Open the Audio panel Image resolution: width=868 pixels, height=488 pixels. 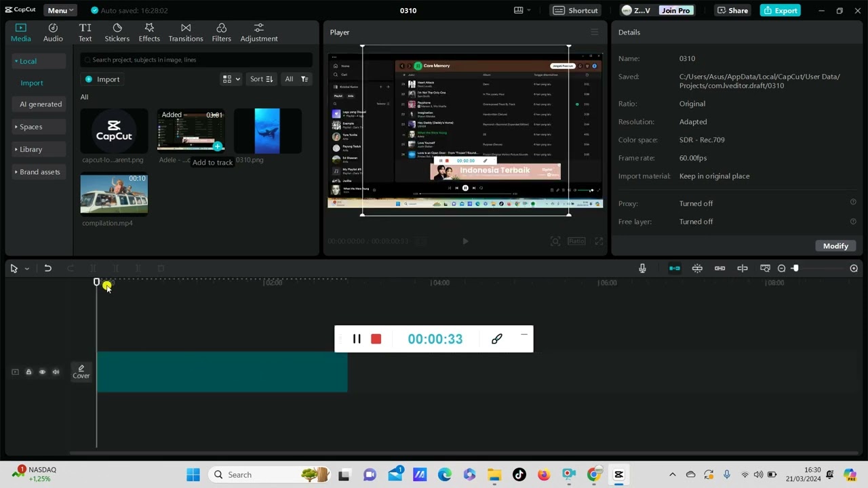coord(53,32)
